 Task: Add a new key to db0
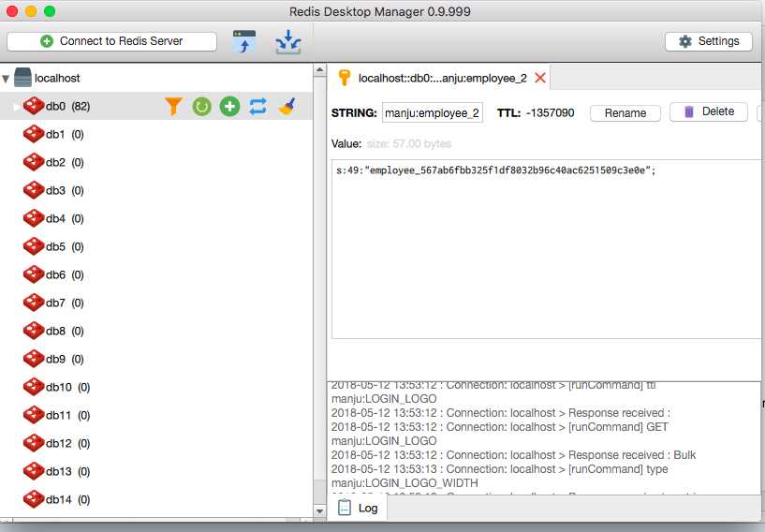(x=229, y=106)
